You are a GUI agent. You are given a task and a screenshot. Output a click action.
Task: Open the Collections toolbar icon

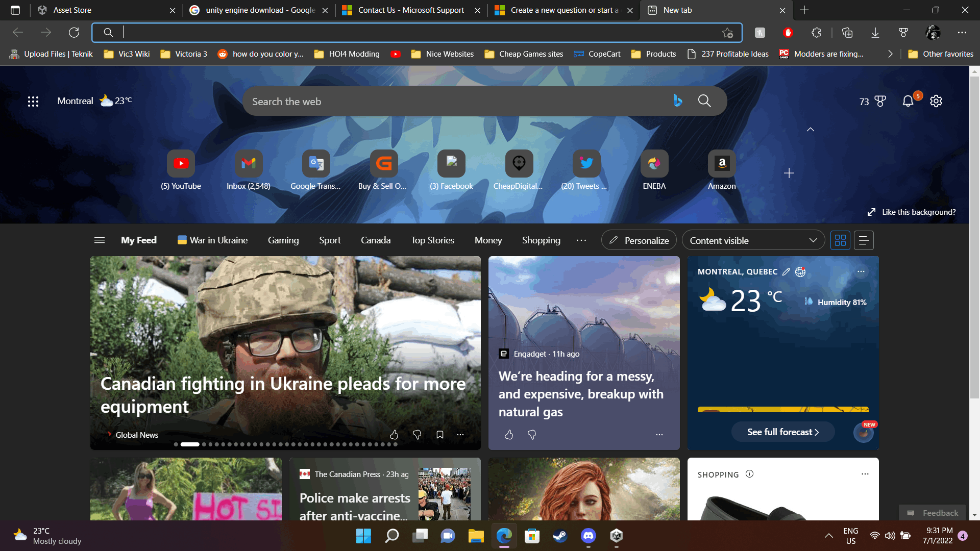[x=847, y=33]
